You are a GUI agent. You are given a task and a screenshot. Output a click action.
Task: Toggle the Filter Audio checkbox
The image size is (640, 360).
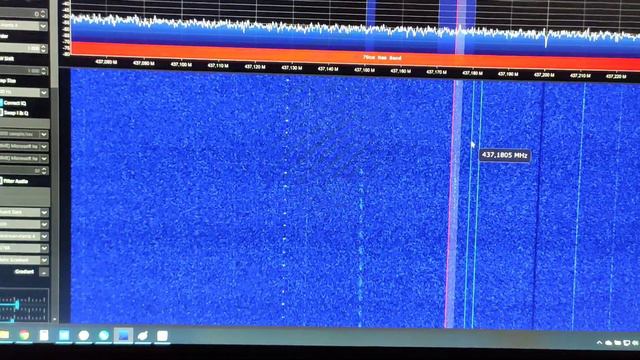pos(1,181)
